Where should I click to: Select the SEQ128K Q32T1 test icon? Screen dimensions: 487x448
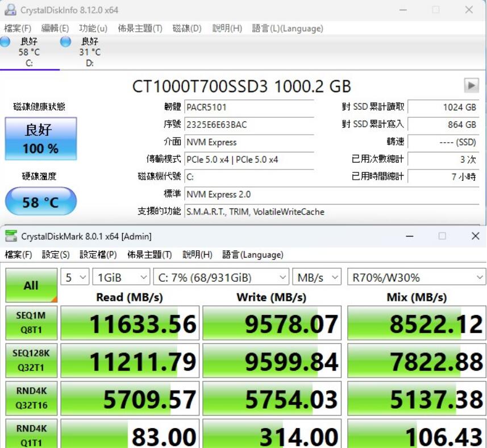(x=31, y=360)
